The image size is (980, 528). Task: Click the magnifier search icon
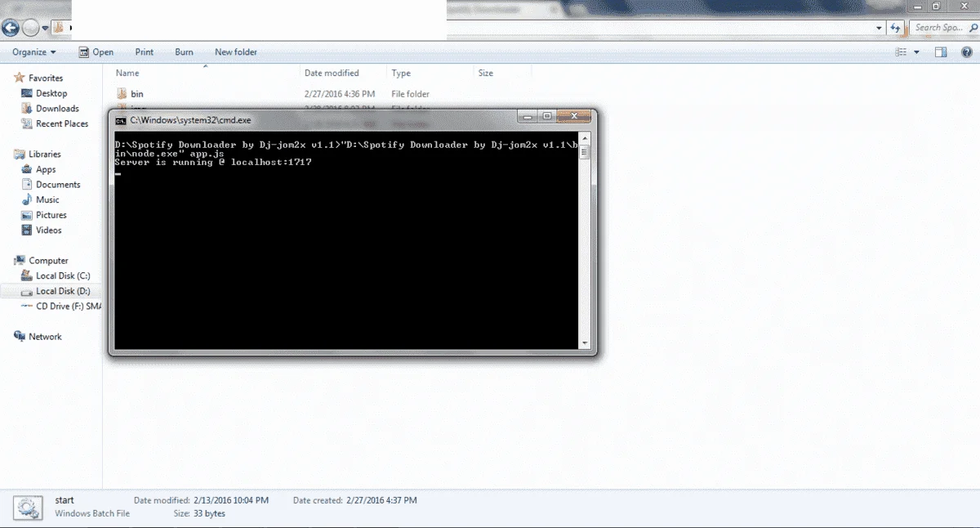(x=972, y=28)
